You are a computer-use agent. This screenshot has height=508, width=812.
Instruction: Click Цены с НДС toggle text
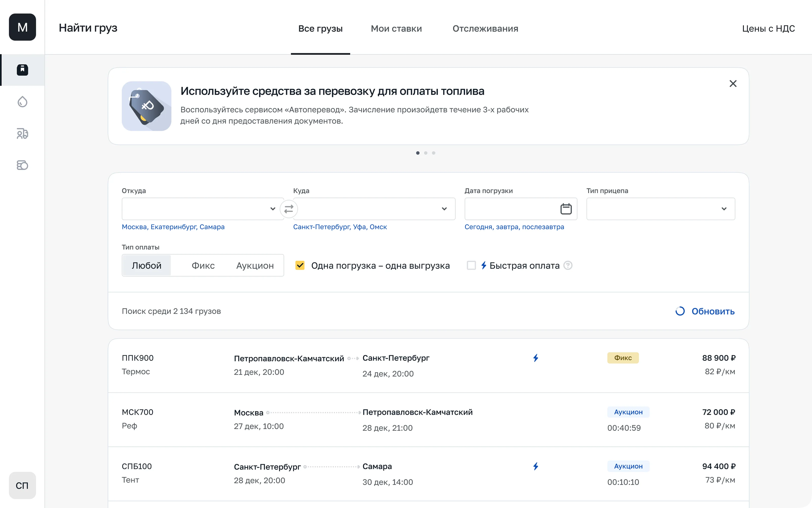click(x=768, y=28)
